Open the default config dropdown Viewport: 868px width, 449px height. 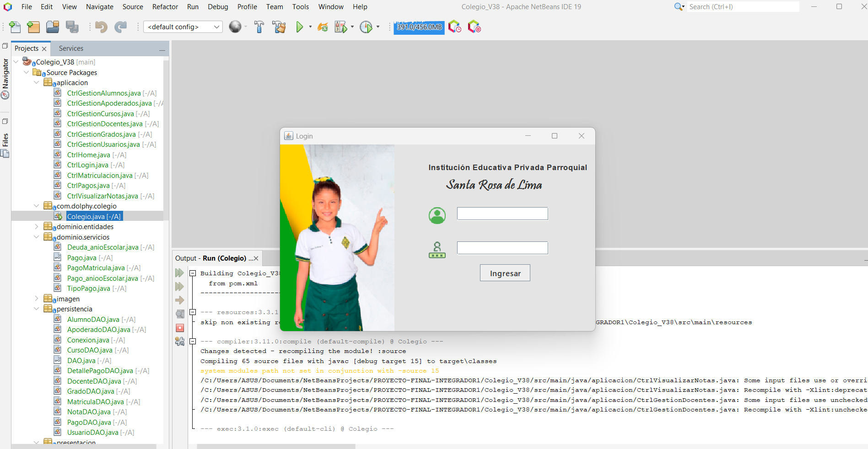pos(183,27)
